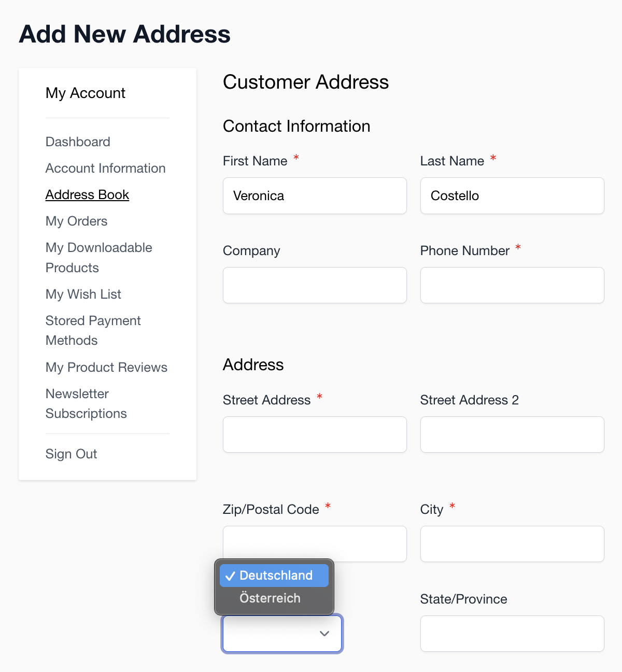Screen dimensions: 622x672
Task: View My Product Reviews
Action: point(106,367)
